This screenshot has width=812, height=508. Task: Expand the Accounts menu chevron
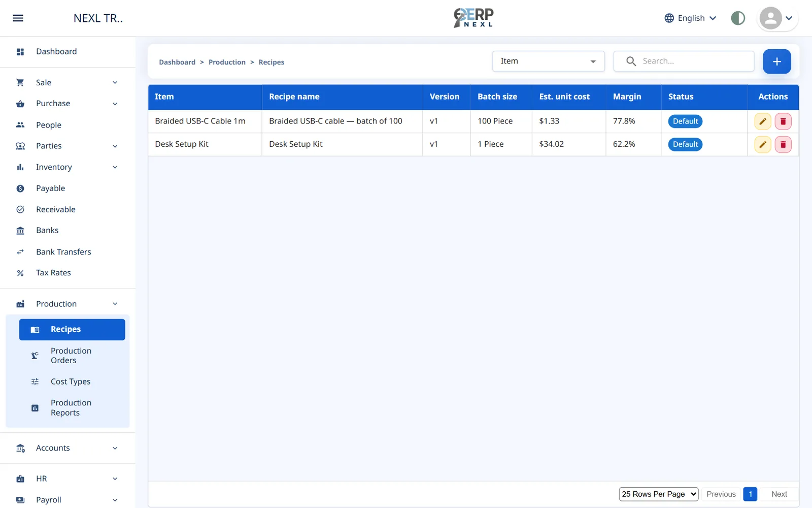click(115, 448)
